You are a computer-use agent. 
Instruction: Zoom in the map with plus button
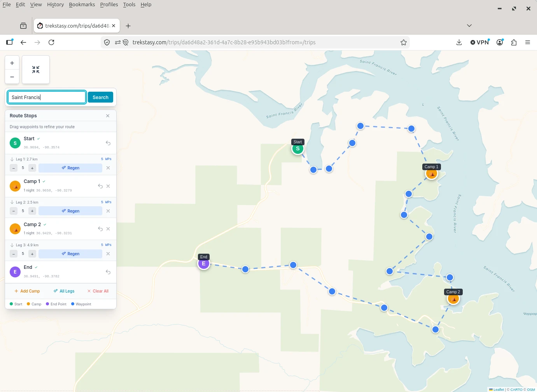12,63
